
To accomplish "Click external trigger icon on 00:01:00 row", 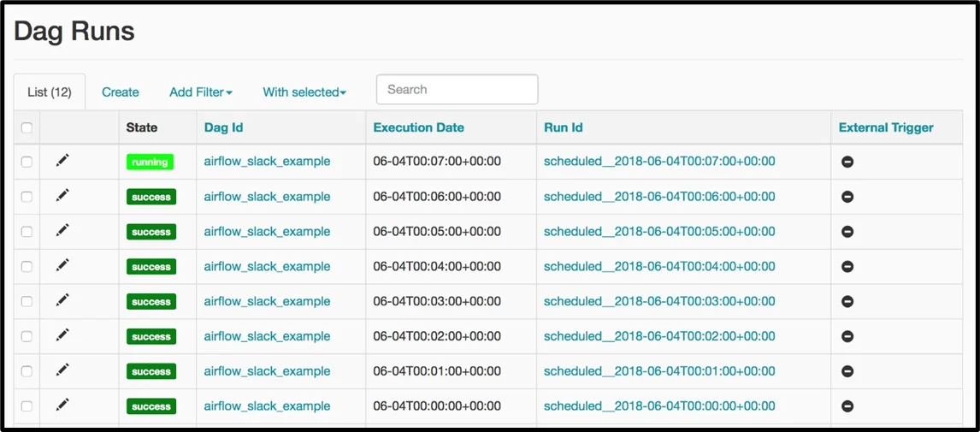I will click(847, 371).
